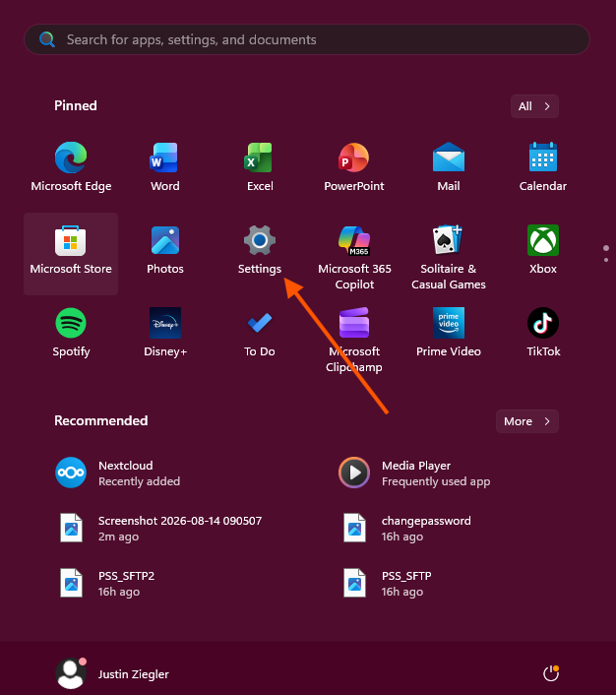
Task: Open Settings gear icon
Action: tap(260, 240)
